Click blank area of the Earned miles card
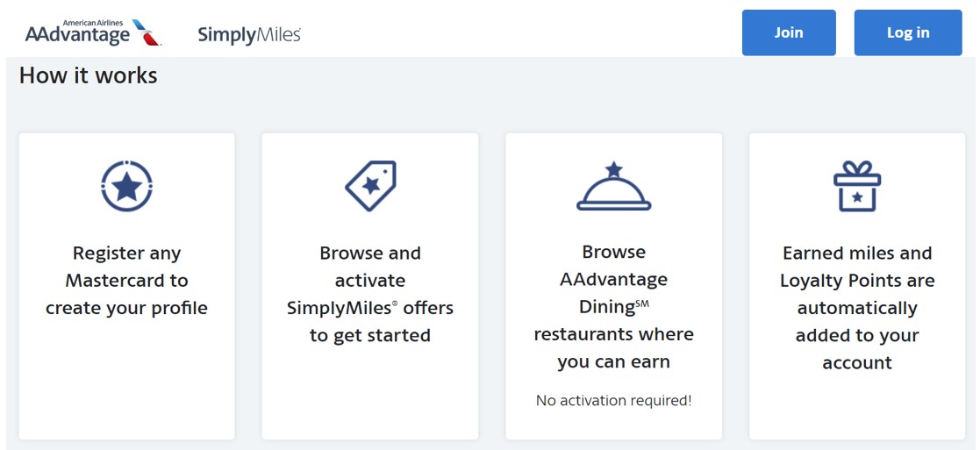 [x=856, y=408]
